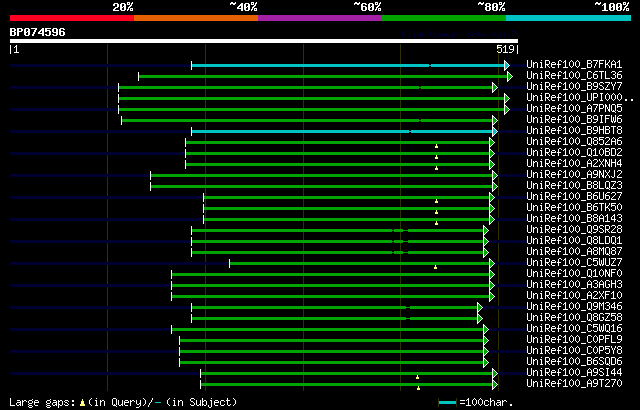Open the UniRef100_C0P5Y8 hit label
The image size is (640, 410).
click(x=574, y=351)
